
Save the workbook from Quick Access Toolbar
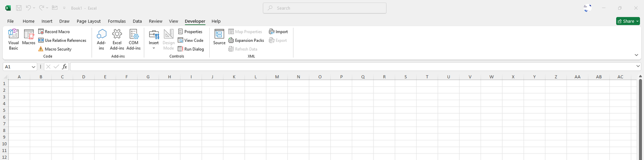[19, 8]
